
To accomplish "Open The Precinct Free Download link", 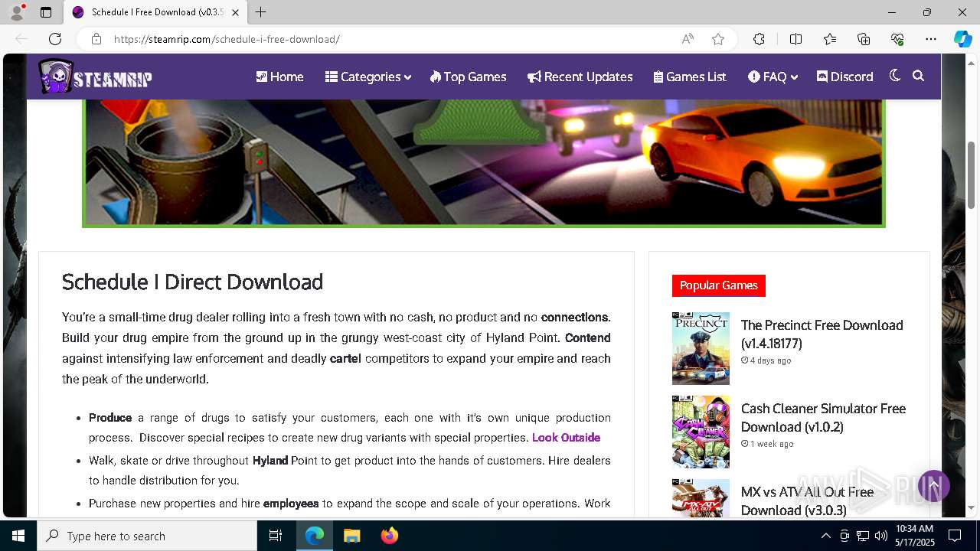I will (822, 334).
